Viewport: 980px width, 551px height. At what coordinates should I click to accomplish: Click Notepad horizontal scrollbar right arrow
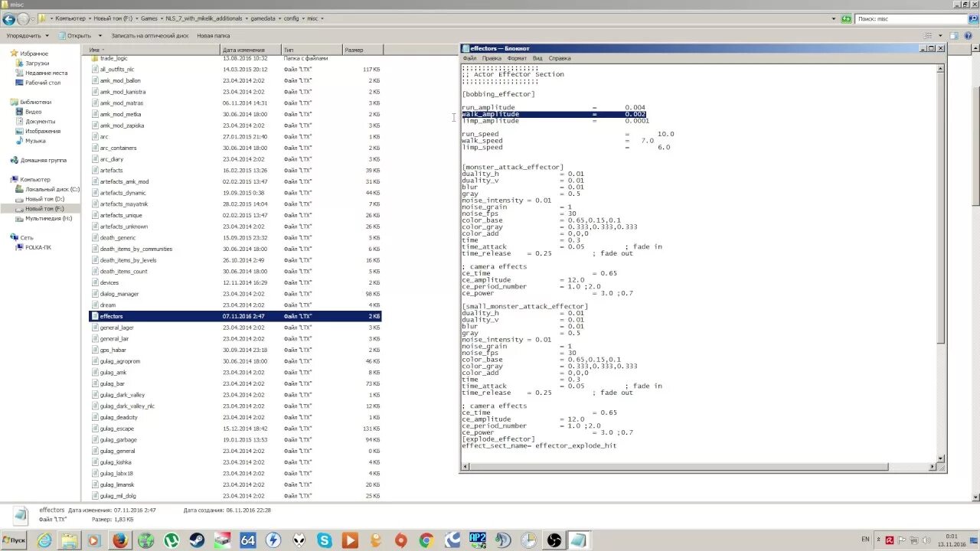[x=933, y=467]
